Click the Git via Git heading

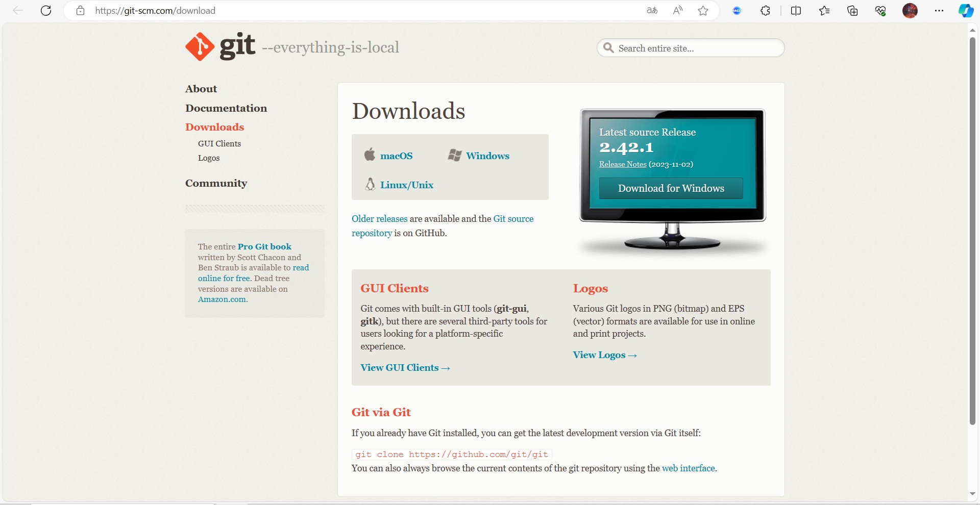381,412
